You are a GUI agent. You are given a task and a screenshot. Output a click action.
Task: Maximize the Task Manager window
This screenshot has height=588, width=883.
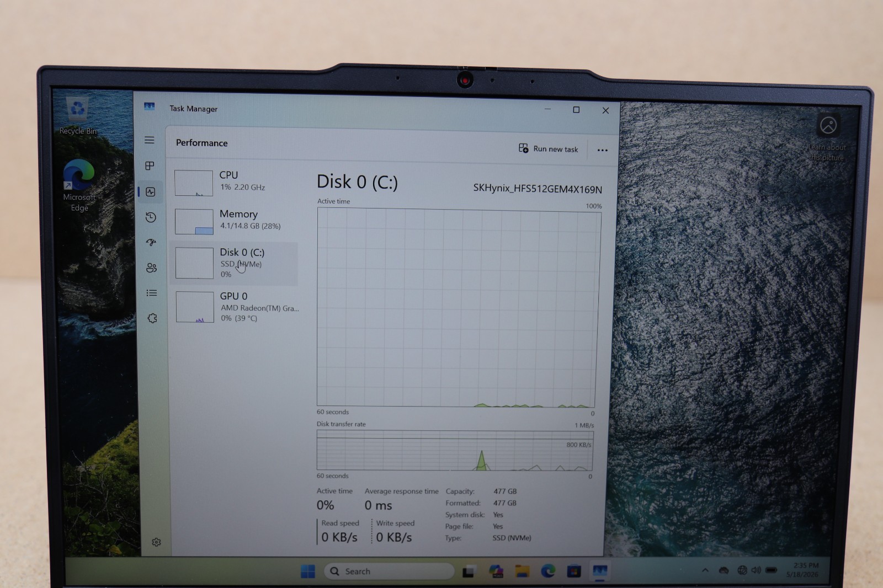pyautogui.click(x=576, y=110)
